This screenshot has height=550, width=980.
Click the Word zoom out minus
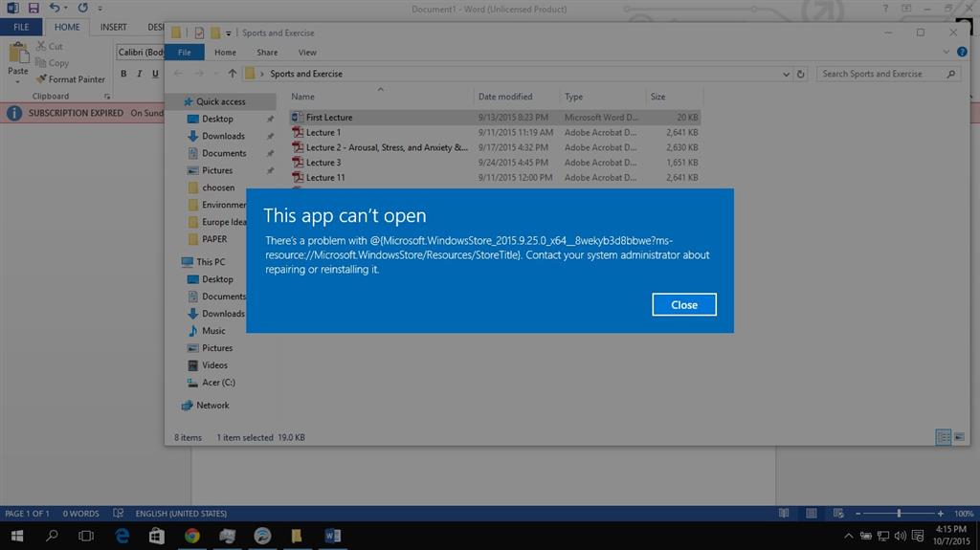858,513
